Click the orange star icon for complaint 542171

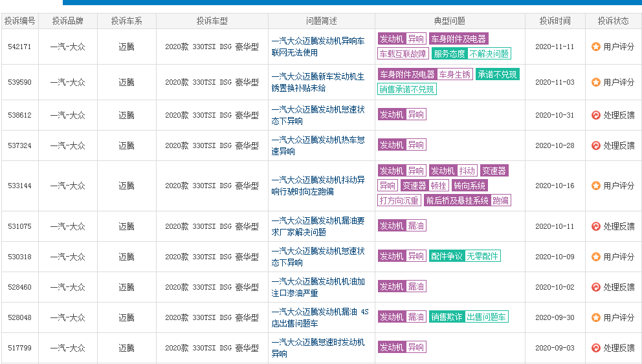[596, 47]
